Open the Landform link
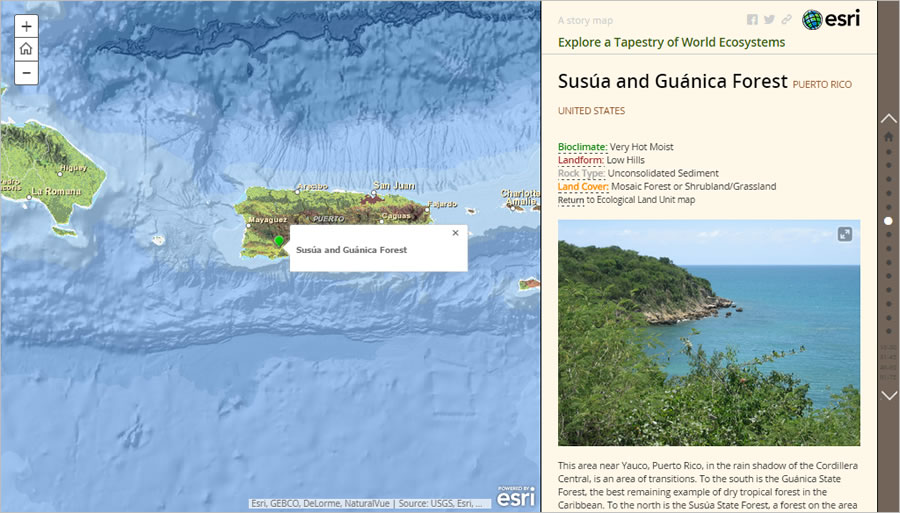 pyautogui.click(x=580, y=160)
